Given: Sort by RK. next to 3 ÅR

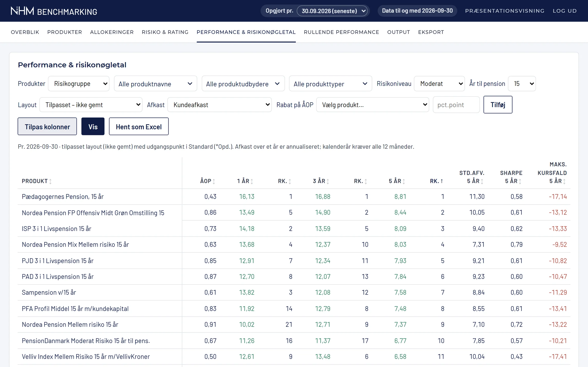Looking at the screenshot, I should click(361, 181).
